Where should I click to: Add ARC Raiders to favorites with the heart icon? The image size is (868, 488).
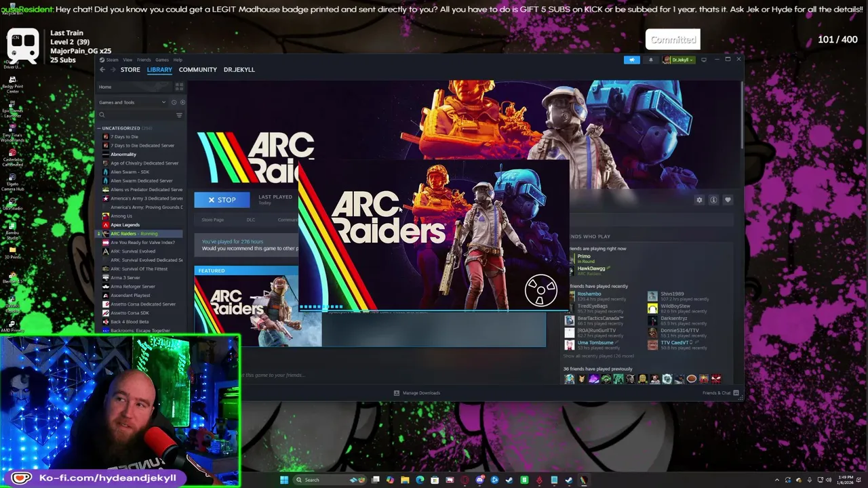click(728, 200)
